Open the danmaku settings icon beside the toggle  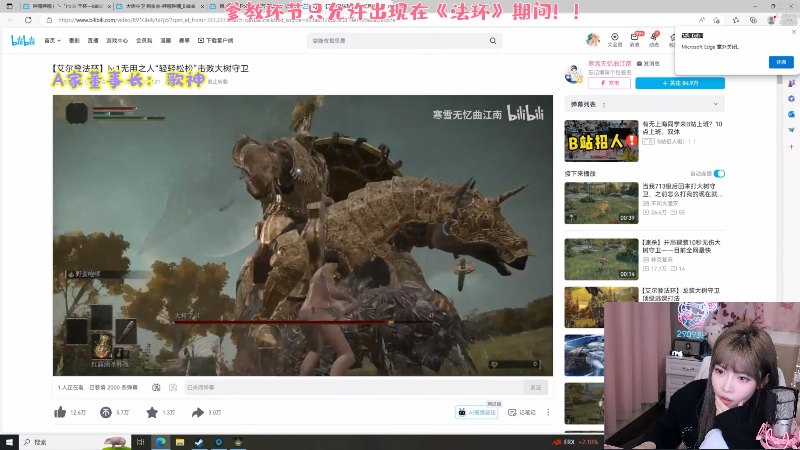173,387
